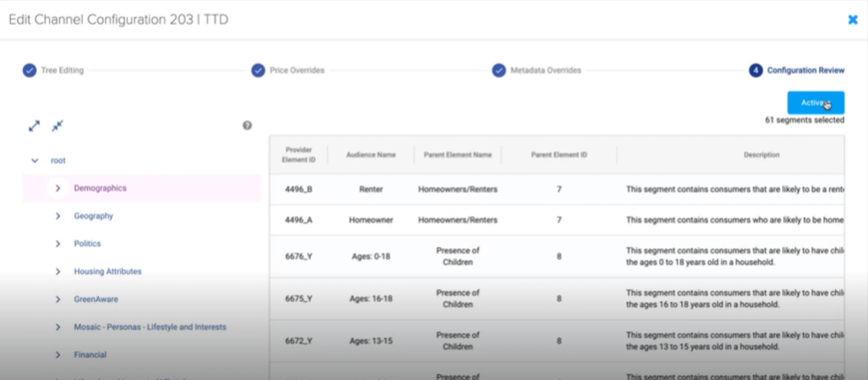Select the GreenAware tree item
868x380 pixels.
click(x=96, y=299)
